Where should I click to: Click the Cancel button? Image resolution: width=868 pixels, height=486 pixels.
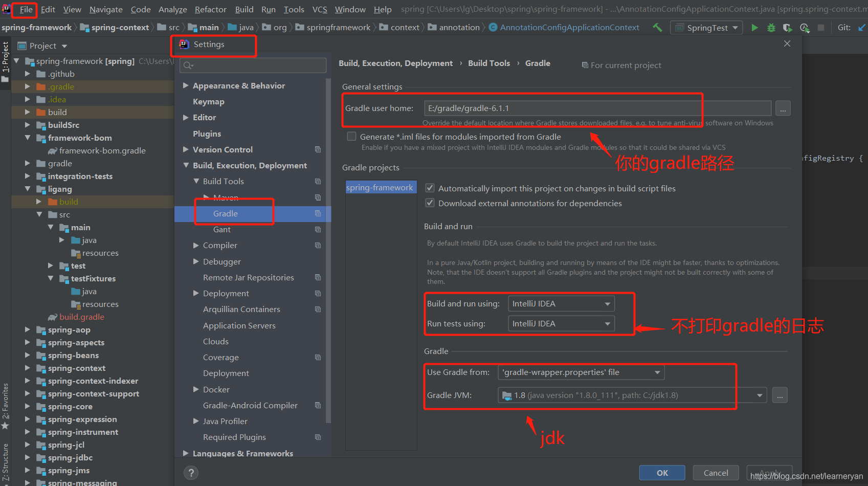pos(716,473)
